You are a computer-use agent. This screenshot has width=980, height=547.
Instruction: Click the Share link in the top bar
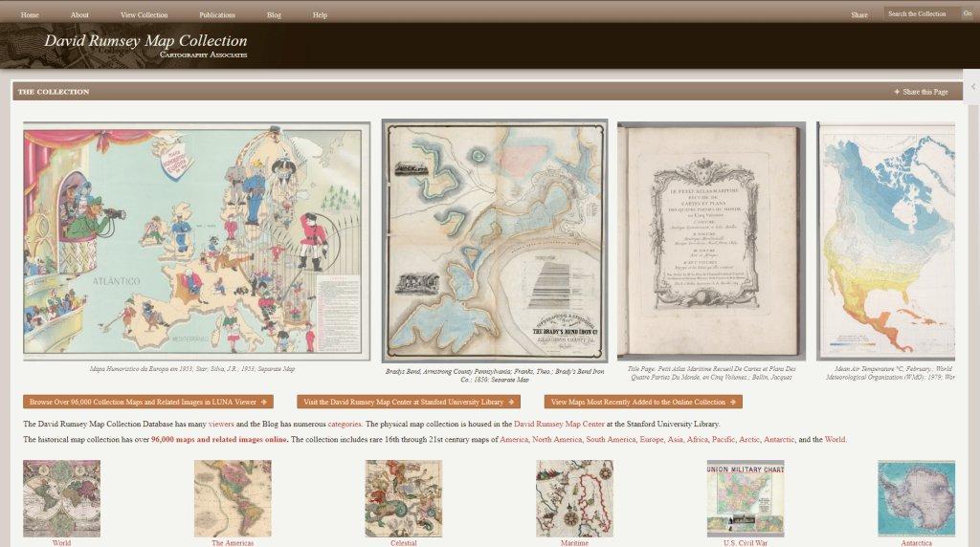(x=859, y=14)
